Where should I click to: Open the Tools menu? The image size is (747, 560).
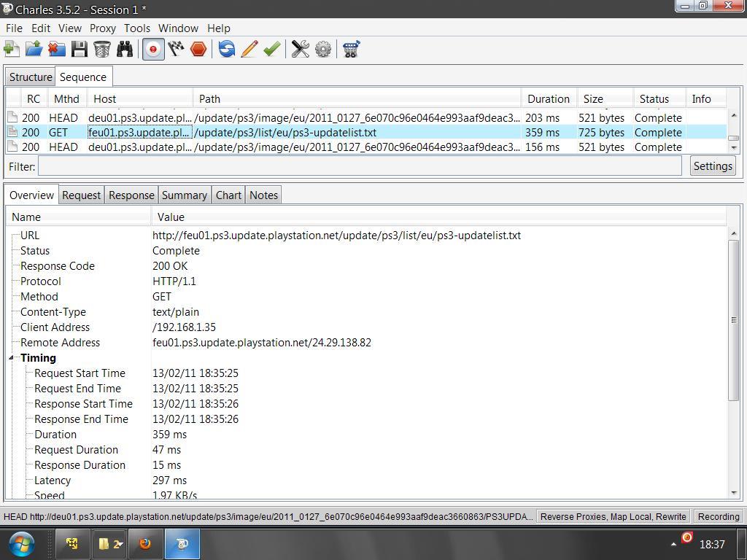136,28
